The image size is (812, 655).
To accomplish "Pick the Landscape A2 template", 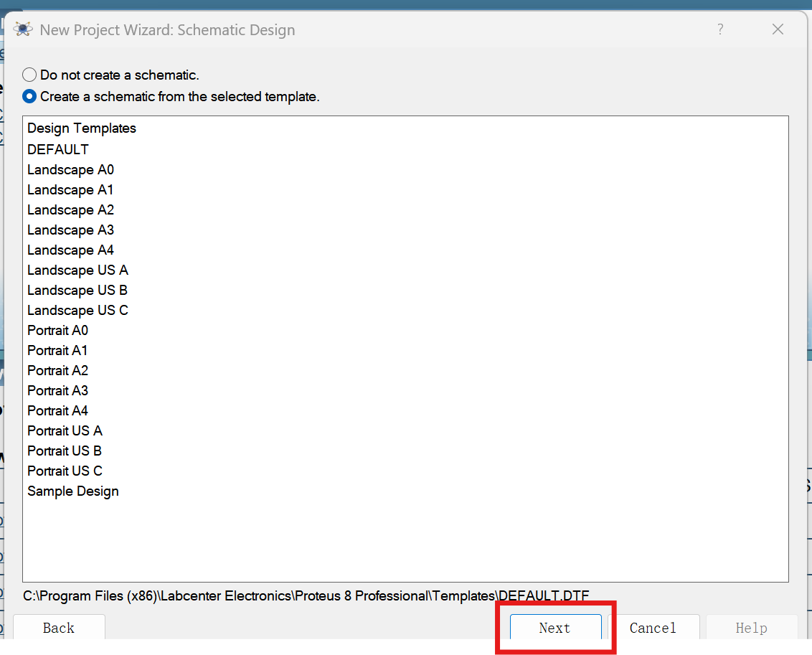I will [70, 210].
